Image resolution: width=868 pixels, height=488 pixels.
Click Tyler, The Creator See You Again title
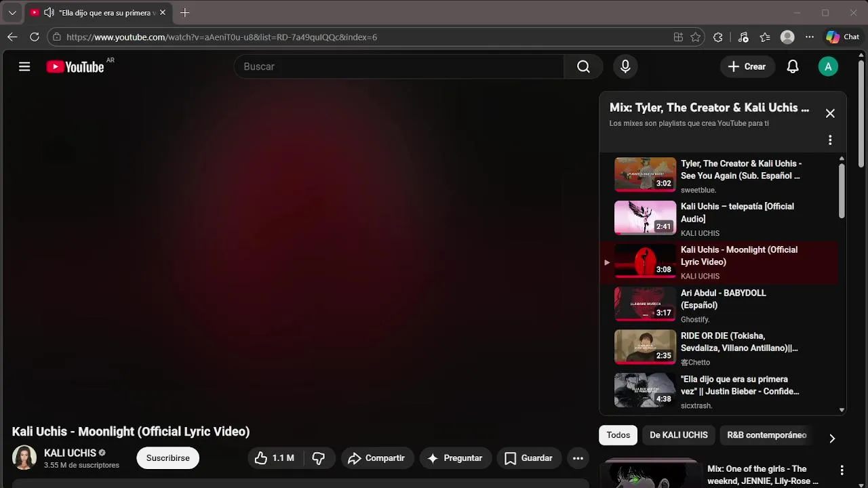coord(741,169)
